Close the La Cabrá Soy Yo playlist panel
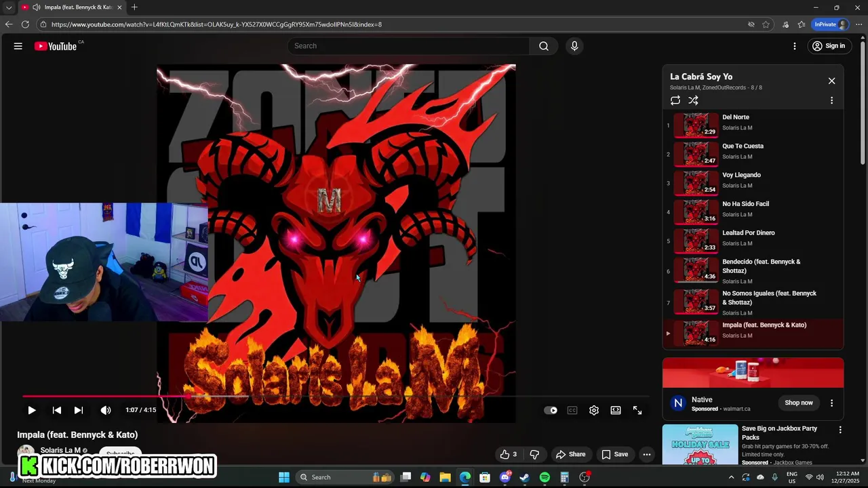This screenshot has width=868, height=488. [831, 81]
